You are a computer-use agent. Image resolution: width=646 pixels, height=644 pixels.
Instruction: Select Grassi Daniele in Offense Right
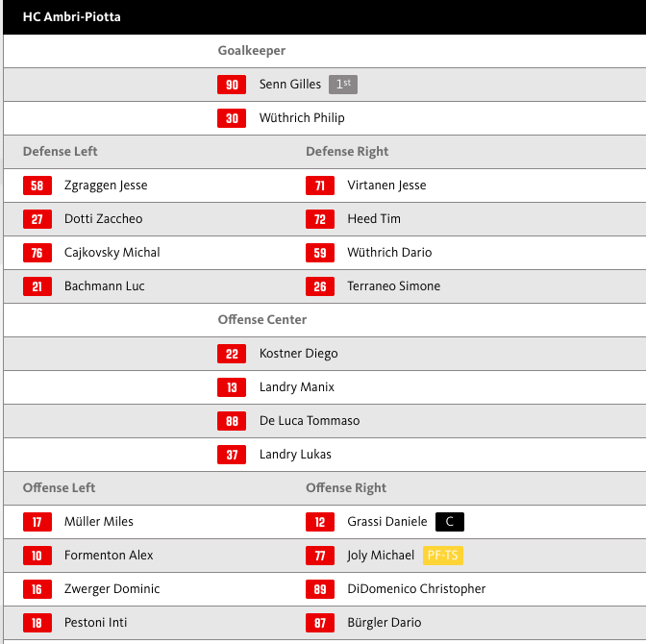pos(386,522)
